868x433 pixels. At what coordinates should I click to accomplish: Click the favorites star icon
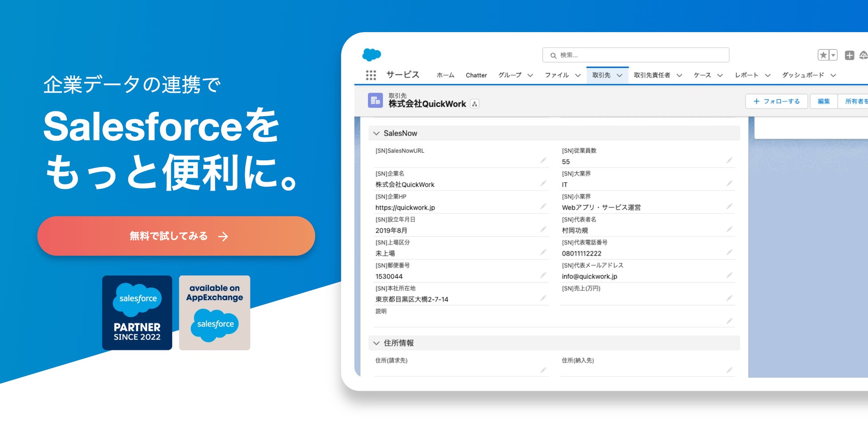point(823,55)
